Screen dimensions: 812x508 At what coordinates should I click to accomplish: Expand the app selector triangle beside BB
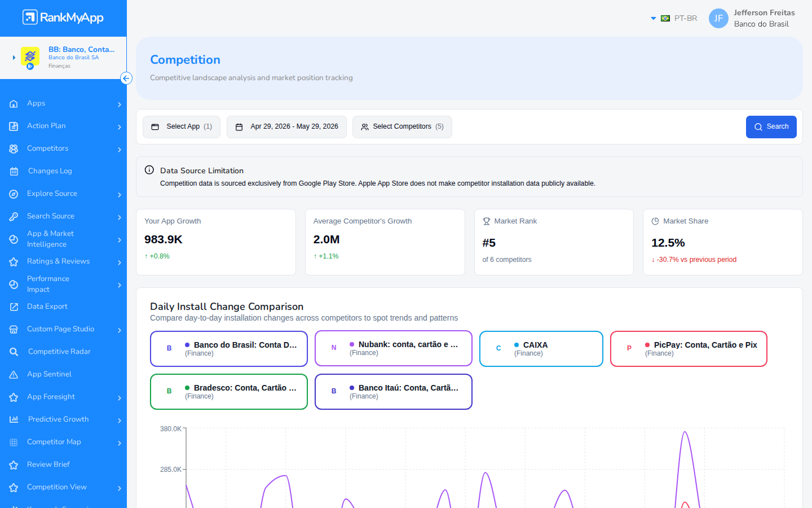pos(14,58)
